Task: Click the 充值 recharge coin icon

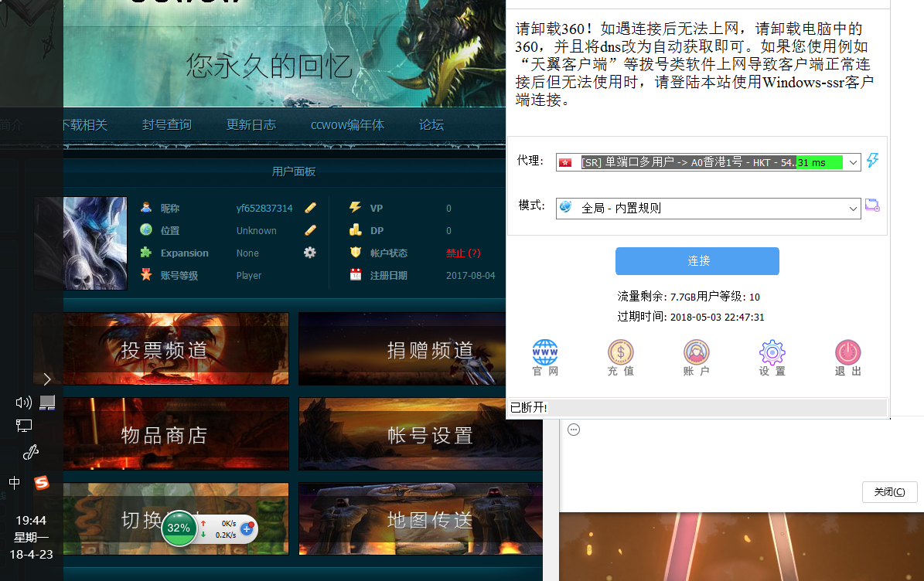Action: coord(620,352)
